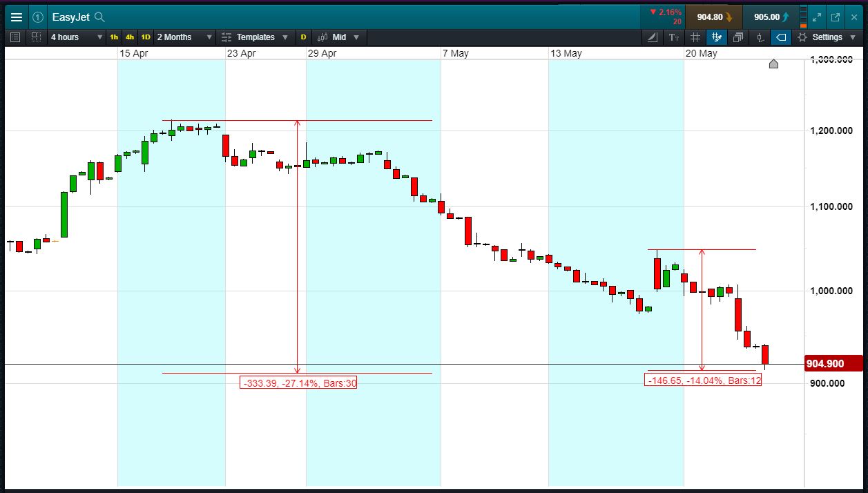Select the -146.65, -14.04%, Bars:12 measurement label
This screenshot has width=868, height=493.
click(x=703, y=380)
